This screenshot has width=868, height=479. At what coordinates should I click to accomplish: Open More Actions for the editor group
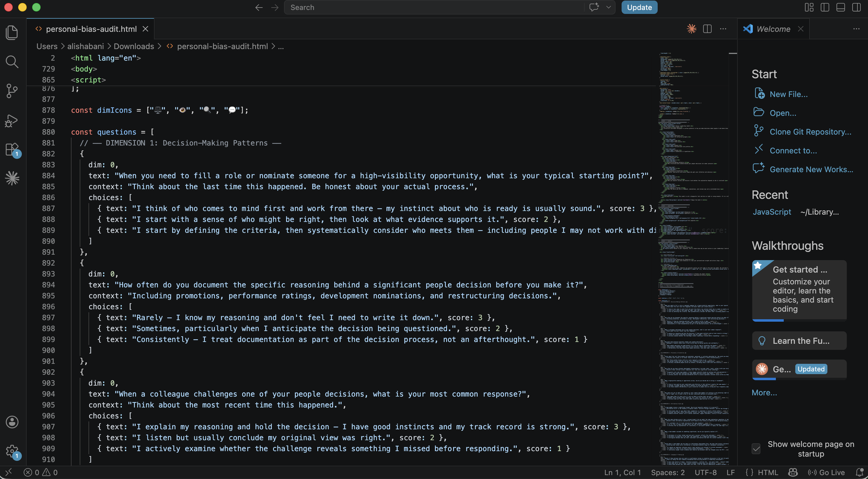click(x=723, y=29)
